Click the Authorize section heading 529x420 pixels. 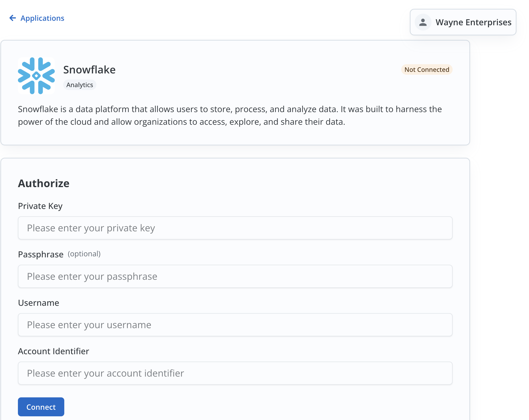point(43,183)
